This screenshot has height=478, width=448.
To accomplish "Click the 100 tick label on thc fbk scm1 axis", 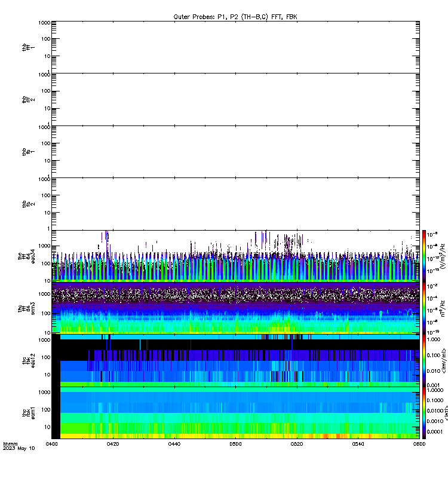I will coord(46,410).
